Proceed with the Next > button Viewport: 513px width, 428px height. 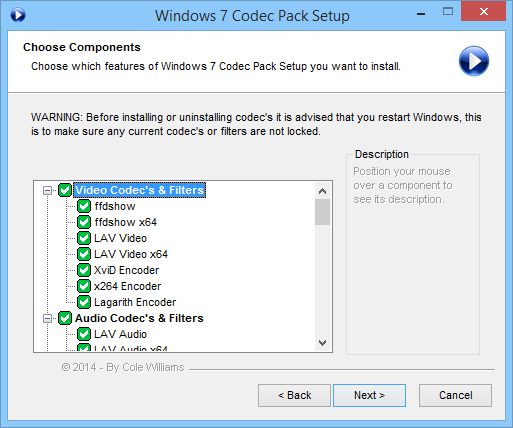pos(369,395)
